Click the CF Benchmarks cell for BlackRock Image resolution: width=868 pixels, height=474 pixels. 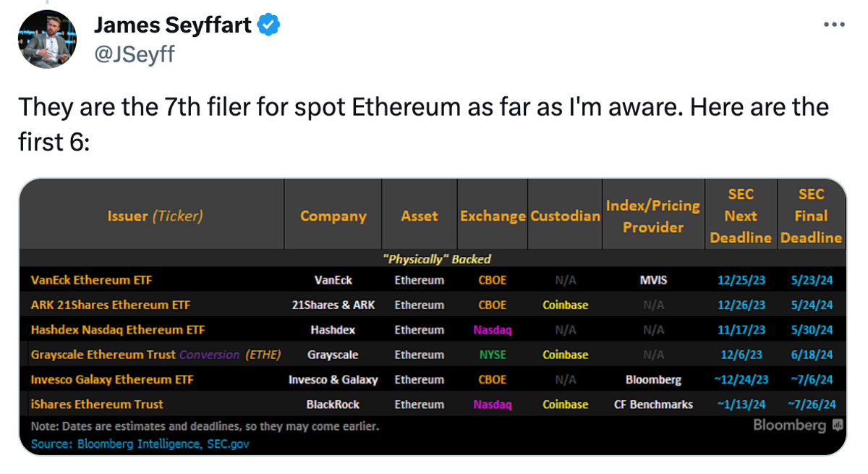pyautogui.click(x=653, y=405)
